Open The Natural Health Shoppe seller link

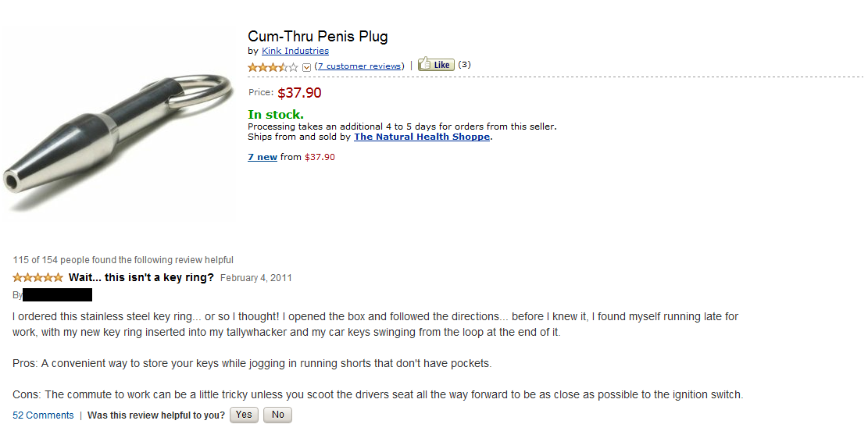[422, 137]
